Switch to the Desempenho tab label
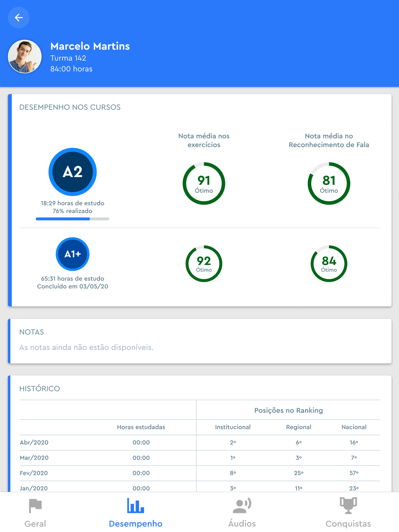 pos(136,524)
